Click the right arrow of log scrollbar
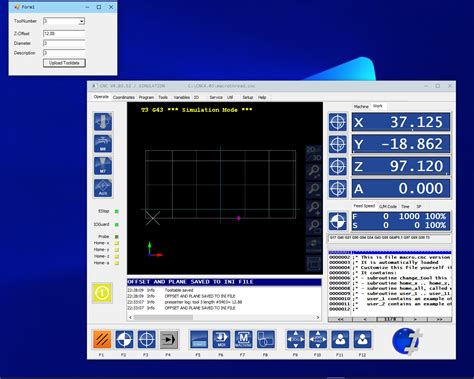The height and width of the screenshot is (379, 474). coord(318,317)
